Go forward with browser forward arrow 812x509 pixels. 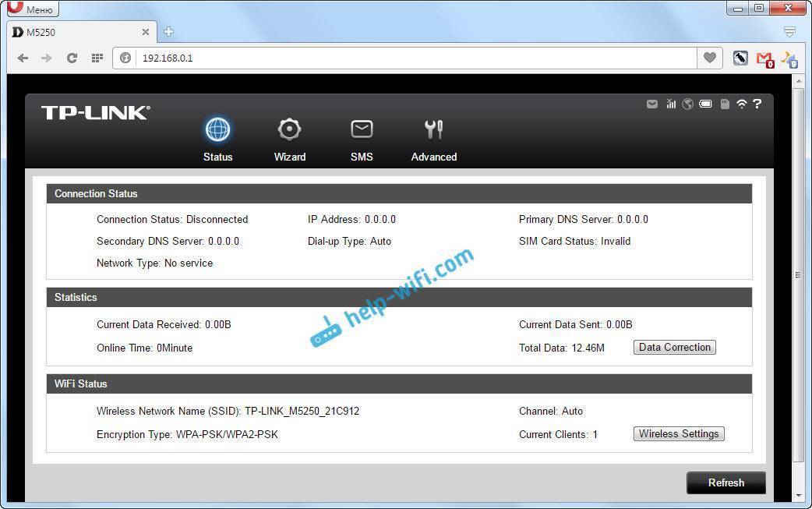pyautogui.click(x=47, y=58)
